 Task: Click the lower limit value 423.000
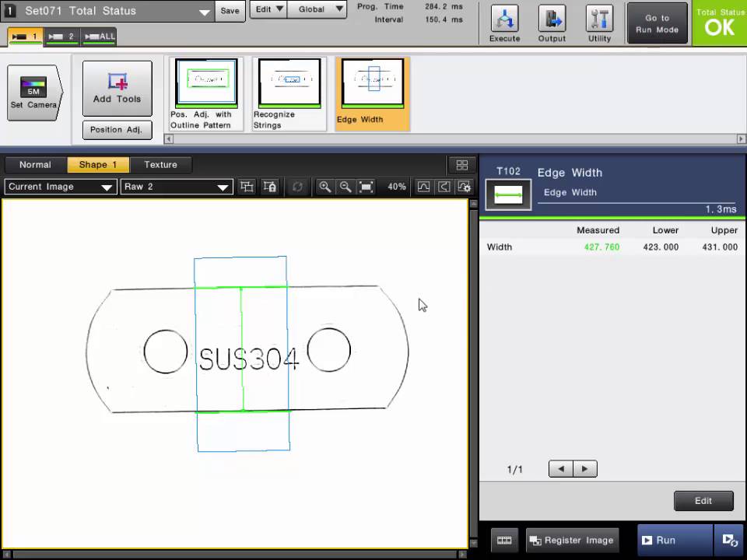click(661, 247)
